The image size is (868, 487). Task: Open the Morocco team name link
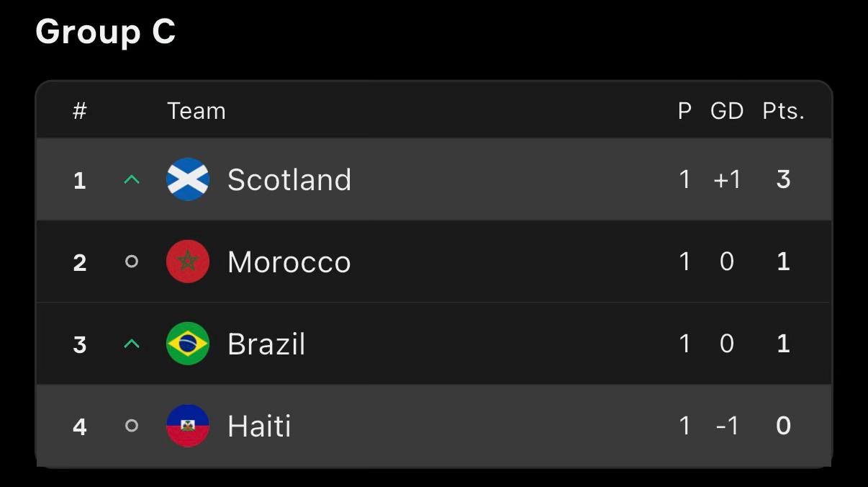point(289,262)
